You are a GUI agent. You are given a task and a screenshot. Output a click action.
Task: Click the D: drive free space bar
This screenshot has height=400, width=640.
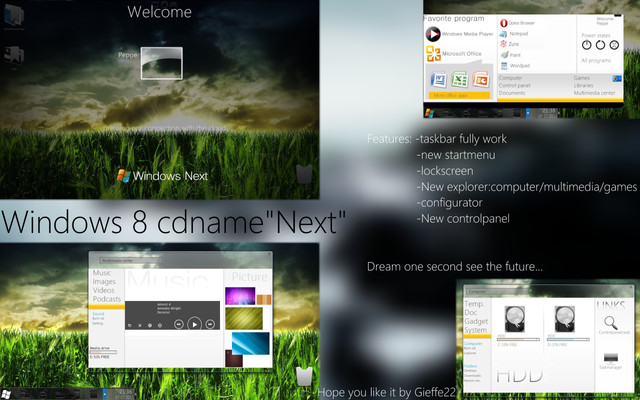tap(568, 339)
